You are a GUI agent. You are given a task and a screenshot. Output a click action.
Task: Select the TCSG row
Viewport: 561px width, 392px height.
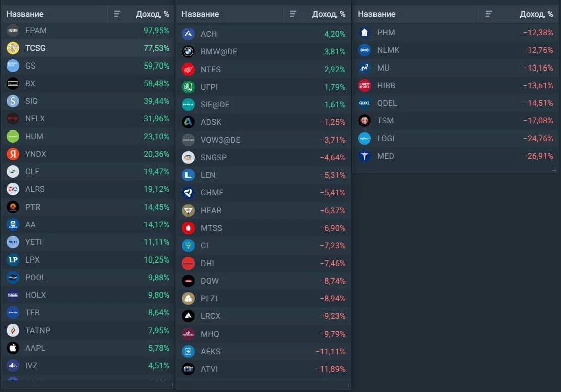coord(88,48)
